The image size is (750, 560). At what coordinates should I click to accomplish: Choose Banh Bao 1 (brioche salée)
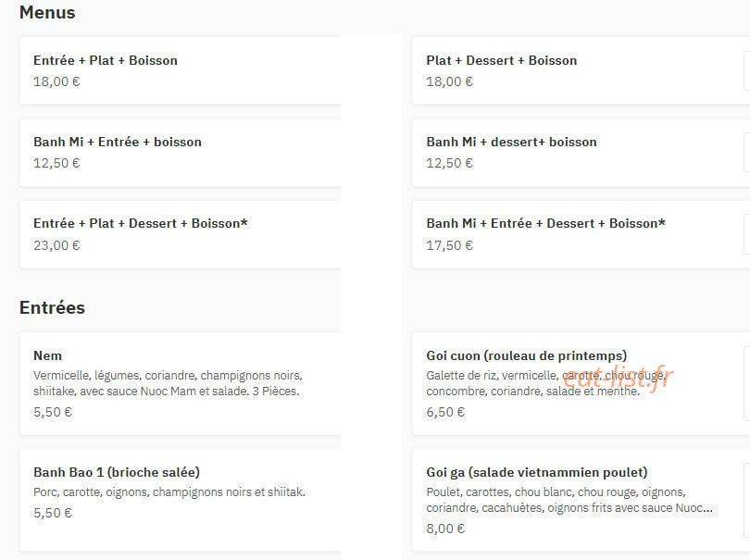[180, 500]
